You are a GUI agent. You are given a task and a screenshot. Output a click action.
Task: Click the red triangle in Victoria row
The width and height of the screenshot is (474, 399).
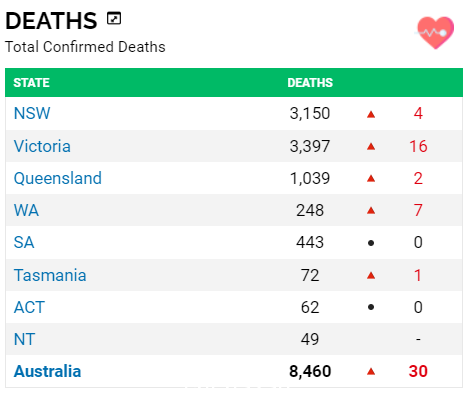[371, 146]
